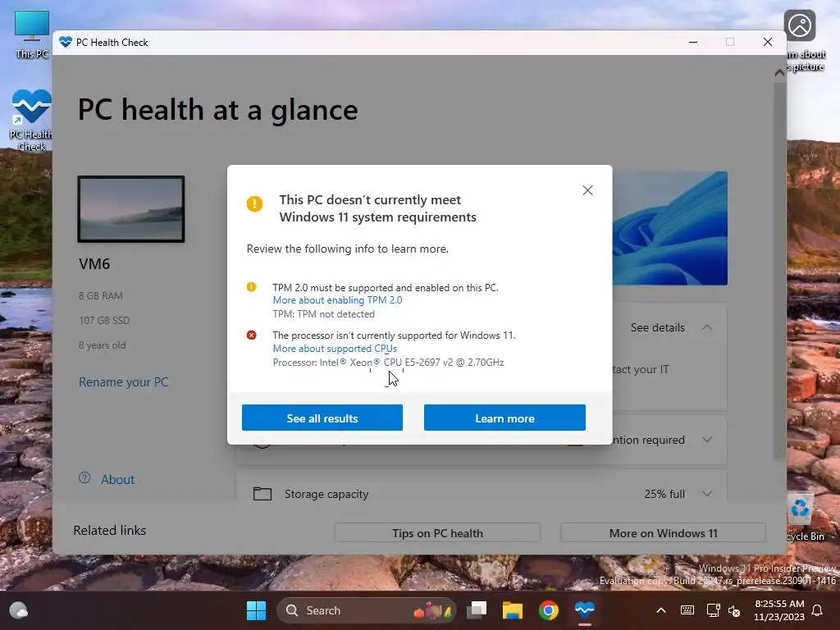Open More about enabling TPM 2.0 link
840x630 pixels.
click(337, 300)
